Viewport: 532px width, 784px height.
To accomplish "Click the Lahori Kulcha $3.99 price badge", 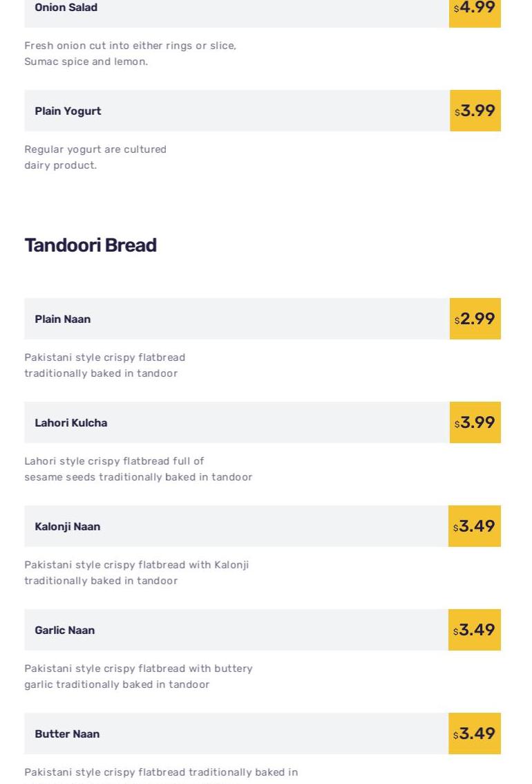I will click(x=475, y=422).
